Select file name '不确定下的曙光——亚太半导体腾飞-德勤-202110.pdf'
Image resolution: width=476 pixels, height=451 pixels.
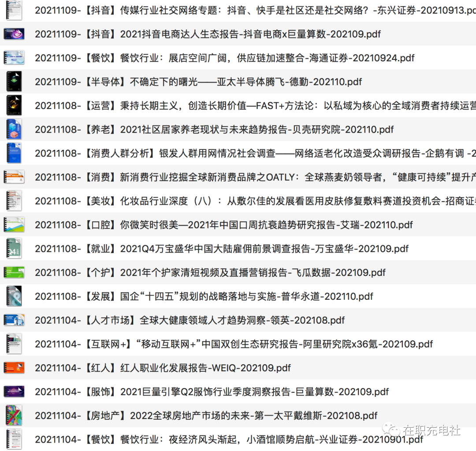(246, 82)
